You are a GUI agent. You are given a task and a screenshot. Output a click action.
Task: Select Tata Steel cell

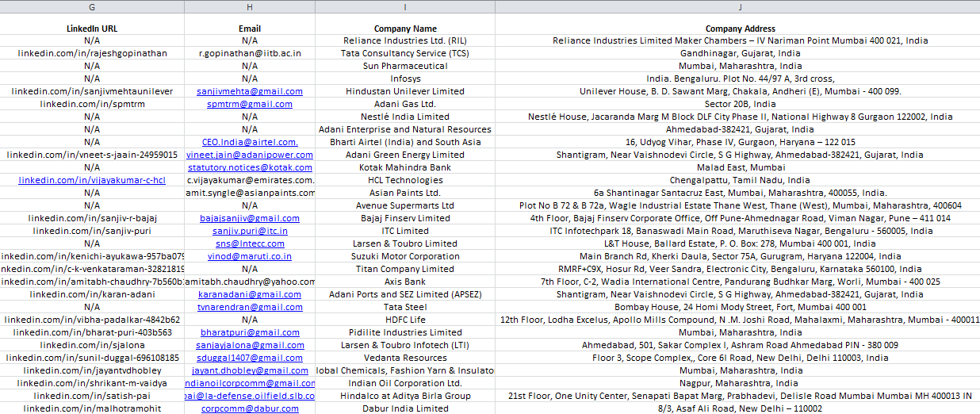point(405,307)
